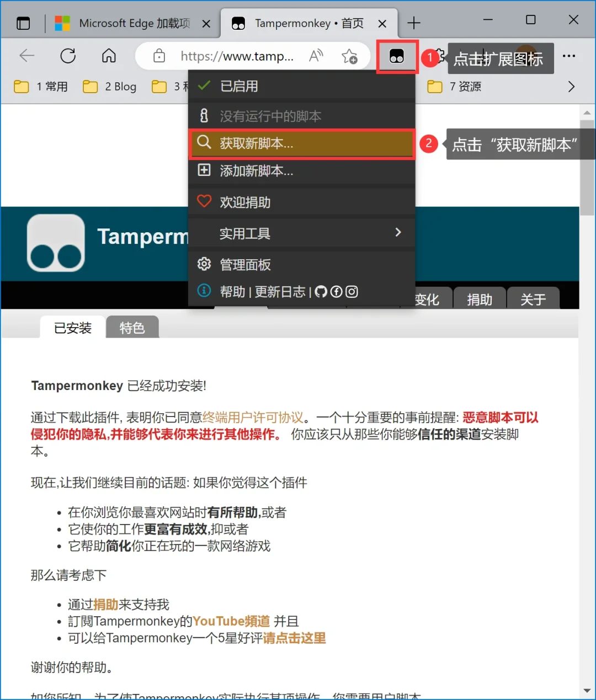Open the 终端用户许可协议 link
The width and height of the screenshot is (596, 700).
[x=253, y=418]
